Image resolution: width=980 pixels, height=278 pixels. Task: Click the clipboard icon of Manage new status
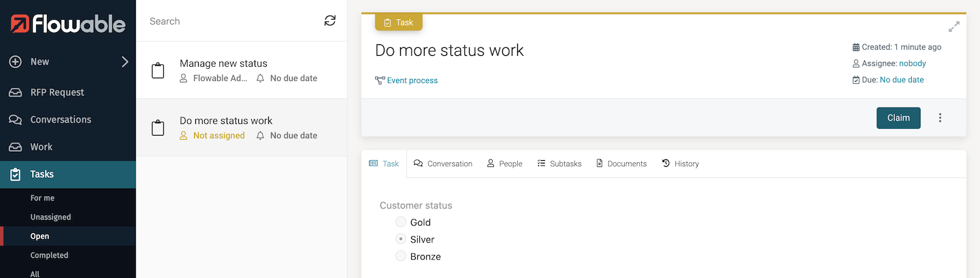point(158,71)
